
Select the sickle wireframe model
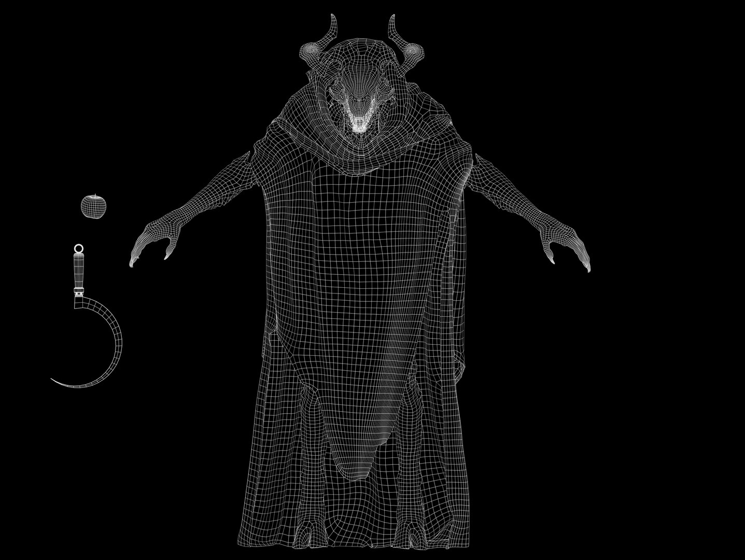pos(87,316)
